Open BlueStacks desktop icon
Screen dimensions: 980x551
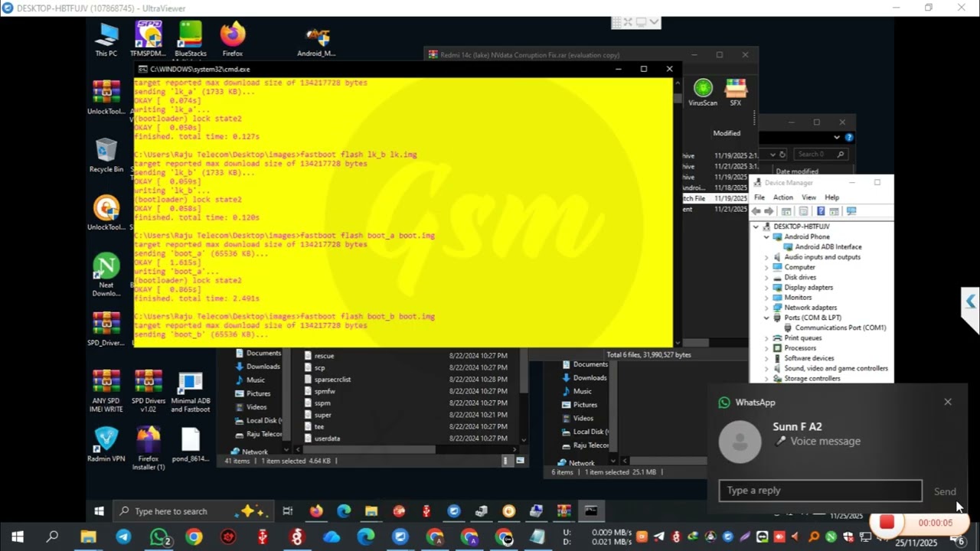click(x=191, y=39)
